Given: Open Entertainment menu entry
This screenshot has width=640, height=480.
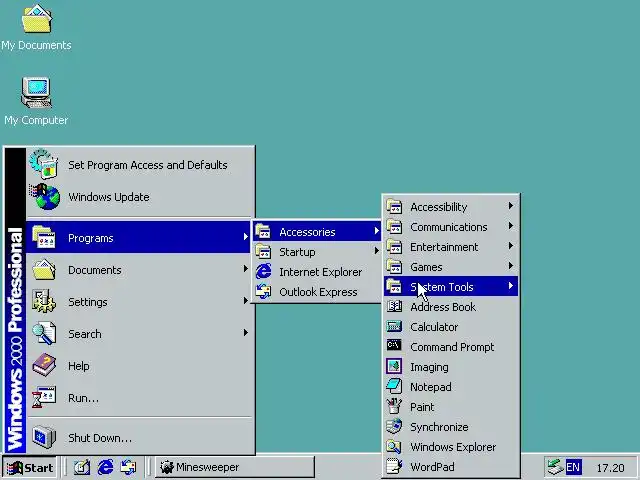Looking at the screenshot, I should point(451,247).
